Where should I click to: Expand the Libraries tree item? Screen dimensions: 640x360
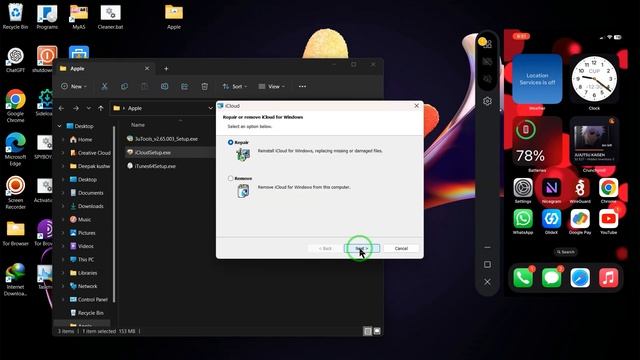[x=63, y=273]
